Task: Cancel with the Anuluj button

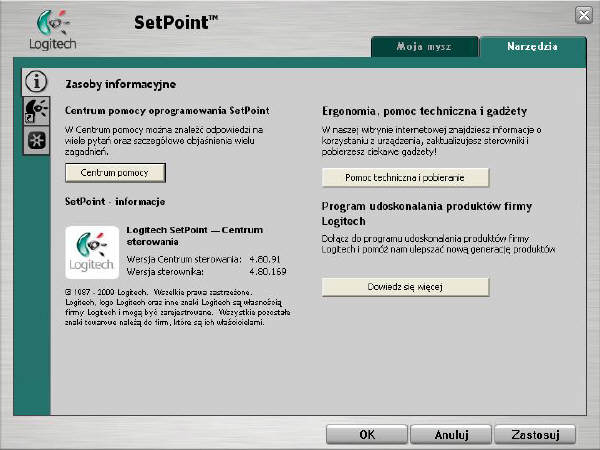Action: pyautogui.click(x=451, y=435)
